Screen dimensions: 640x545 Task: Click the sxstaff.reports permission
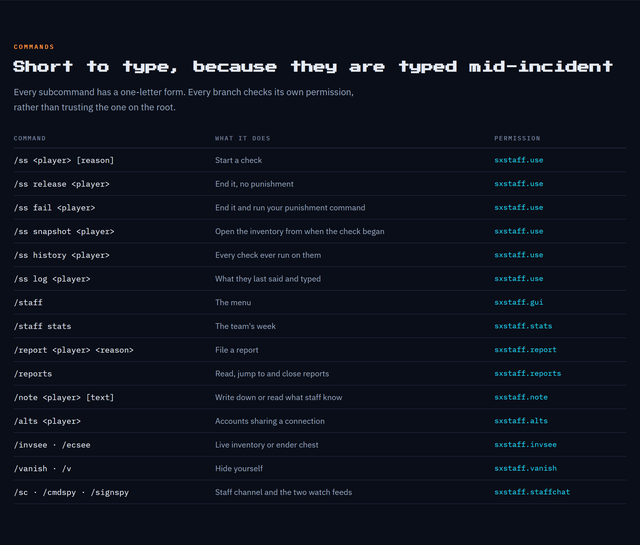[528, 373]
